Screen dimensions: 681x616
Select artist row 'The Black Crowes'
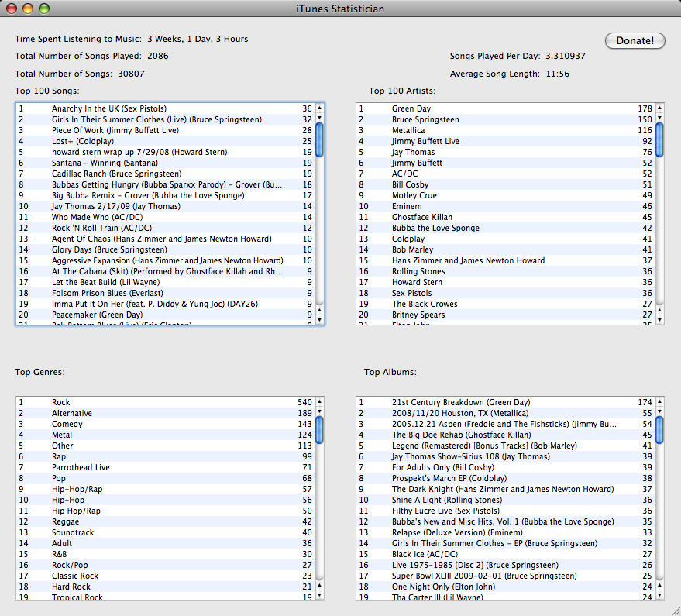(506, 304)
